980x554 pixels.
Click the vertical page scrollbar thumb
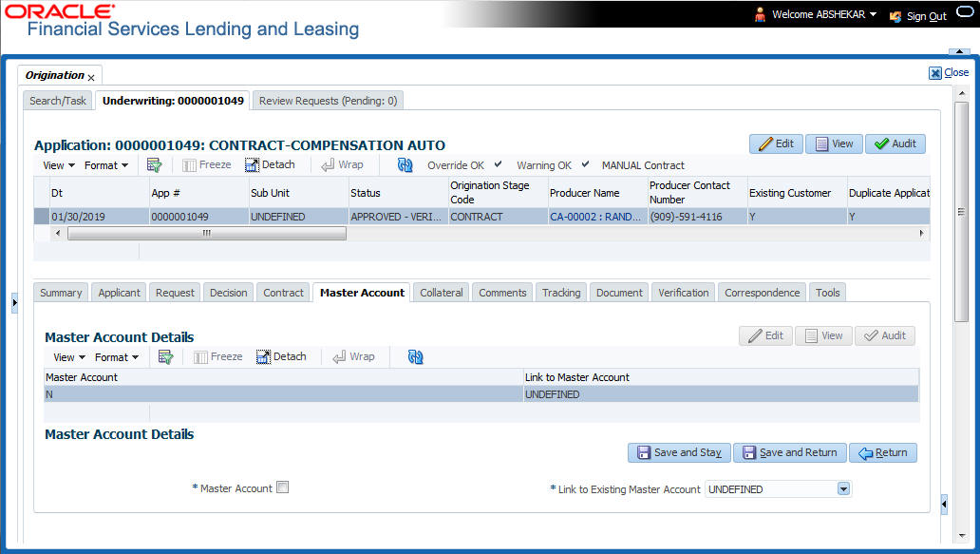(961, 213)
